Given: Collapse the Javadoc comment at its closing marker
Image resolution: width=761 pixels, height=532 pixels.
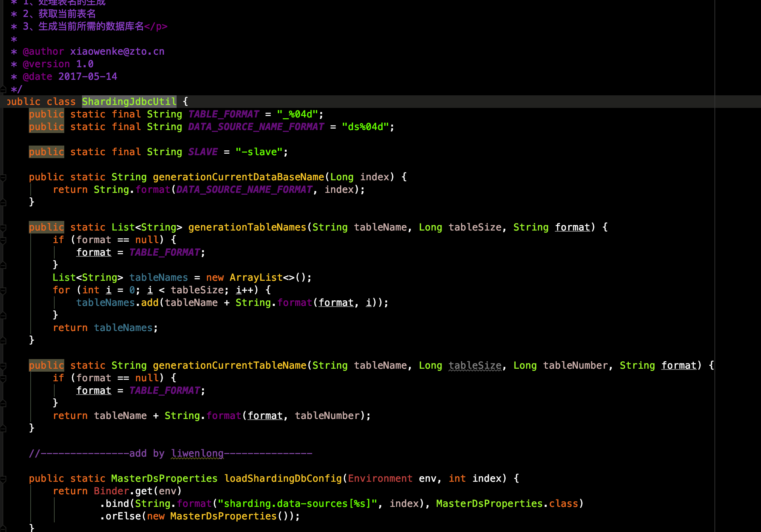Looking at the screenshot, I should coord(3,89).
